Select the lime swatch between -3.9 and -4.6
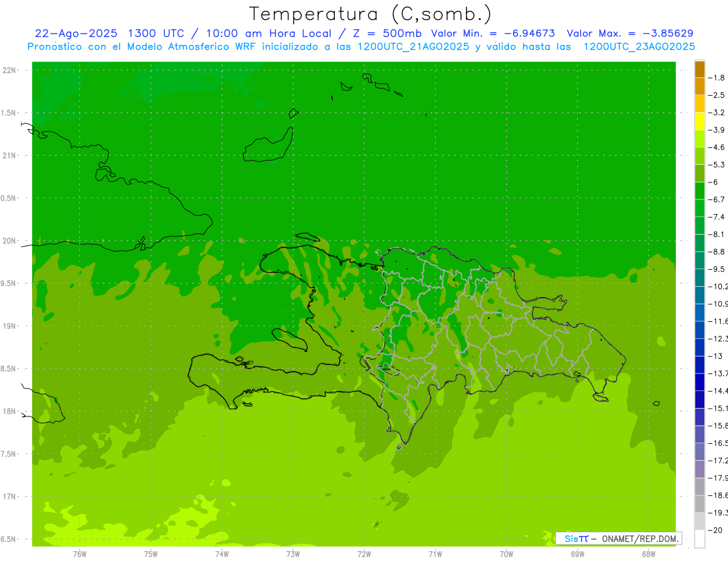Image resolution: width=728 pixels, height=562 pixels. coord(700,139)
